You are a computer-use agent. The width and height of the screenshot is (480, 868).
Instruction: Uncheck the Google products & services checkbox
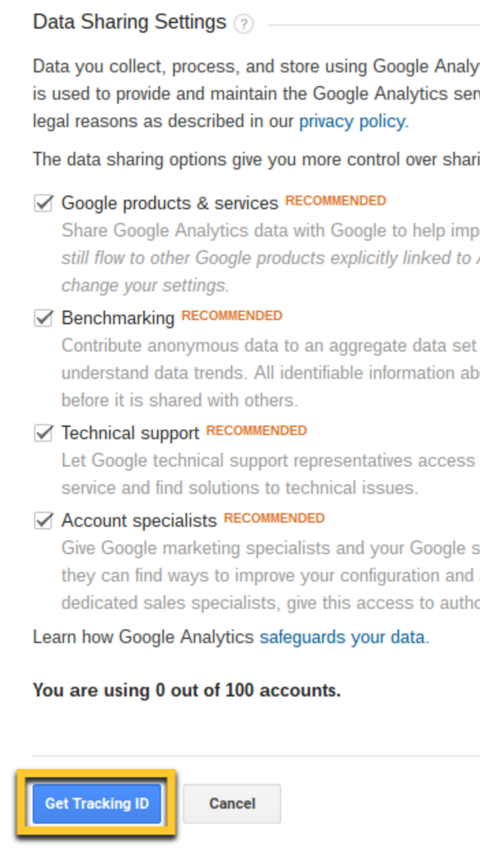pos(43,203)
